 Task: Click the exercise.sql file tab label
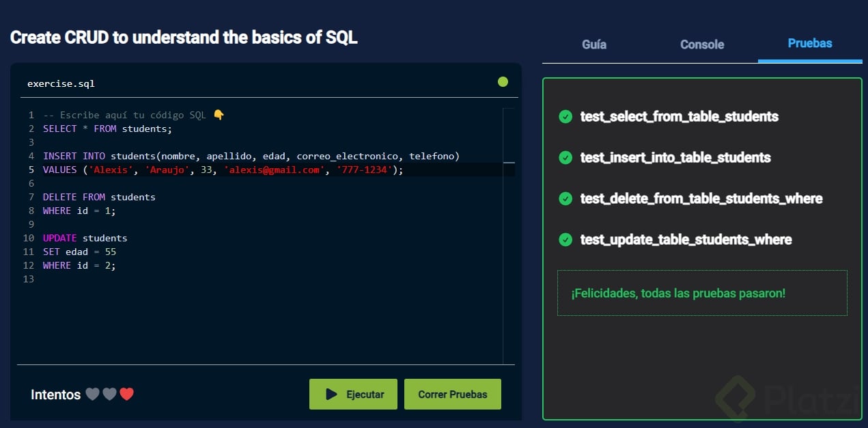coord(61,84)
